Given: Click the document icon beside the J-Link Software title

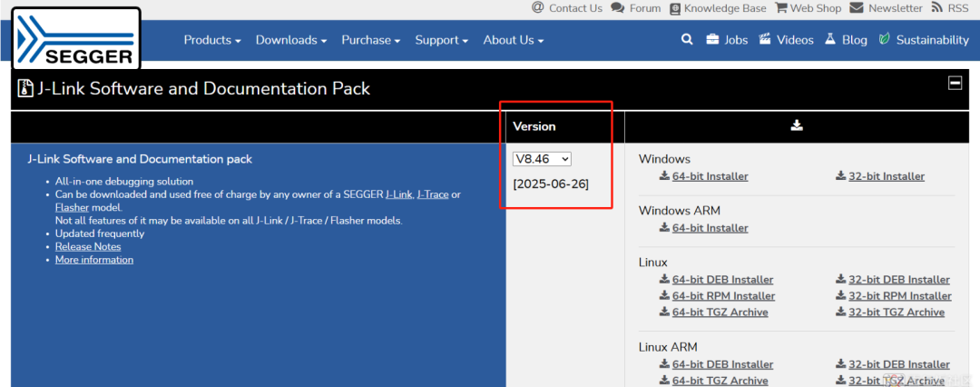Looking at the screenshot, I should click(24, 88).
